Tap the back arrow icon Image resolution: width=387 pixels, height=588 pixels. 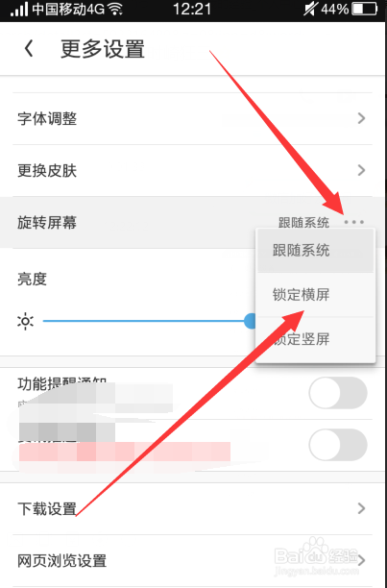[29, 49]
